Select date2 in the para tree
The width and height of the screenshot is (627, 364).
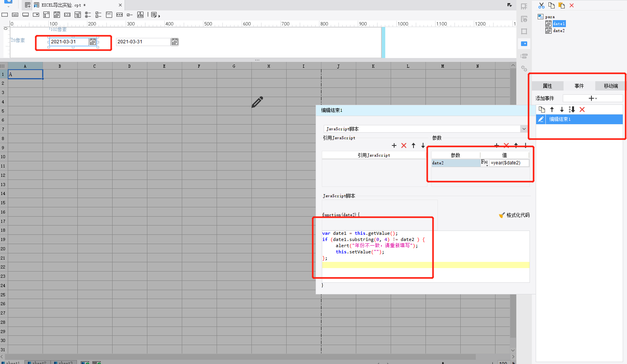click(559, 31)
